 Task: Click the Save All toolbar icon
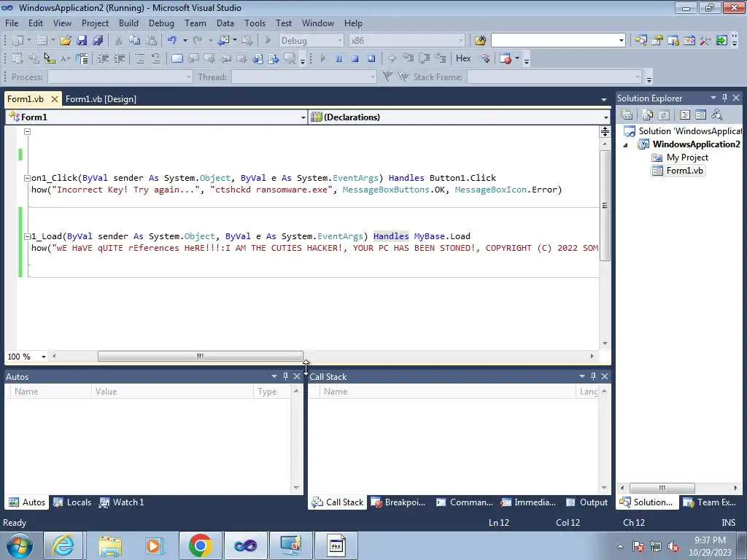[x=98, y=41]
